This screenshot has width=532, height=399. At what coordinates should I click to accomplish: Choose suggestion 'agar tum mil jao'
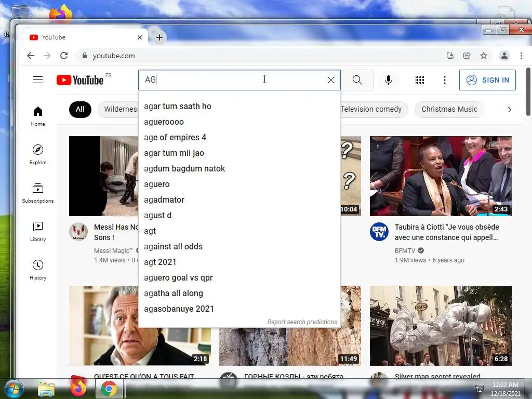(239, 153)
